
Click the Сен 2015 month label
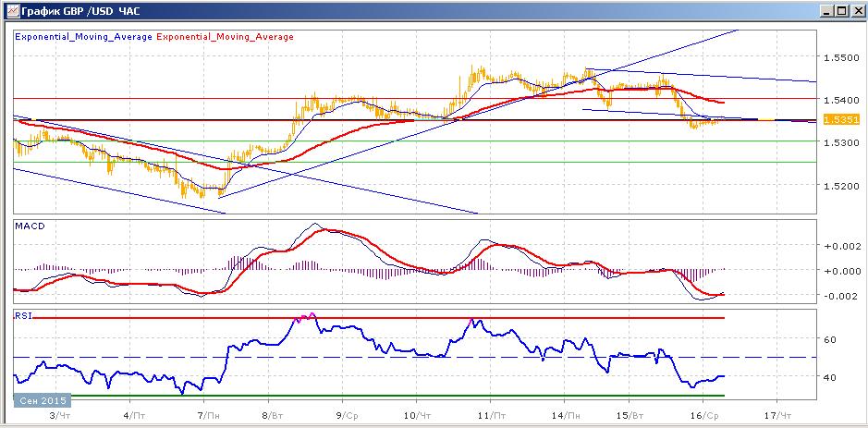[x=40, y=400]
